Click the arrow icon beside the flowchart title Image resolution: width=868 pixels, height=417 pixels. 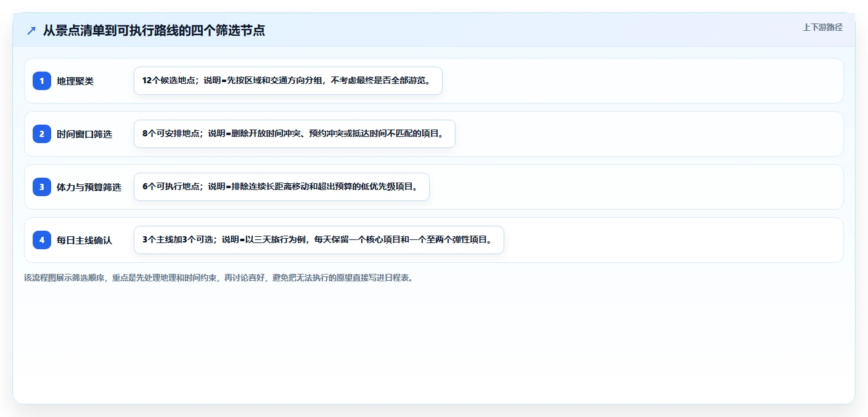pyautogui.click(x=31, y=30)
